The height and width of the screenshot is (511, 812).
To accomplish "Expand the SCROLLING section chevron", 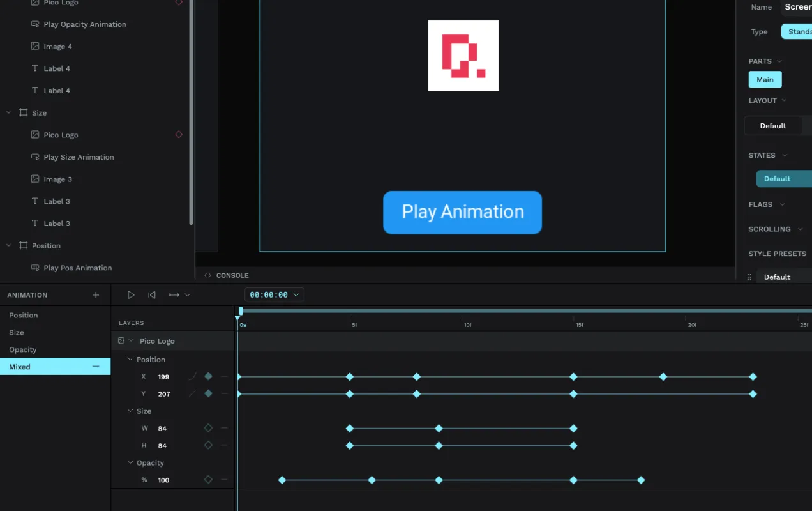I will pos(800,229).
